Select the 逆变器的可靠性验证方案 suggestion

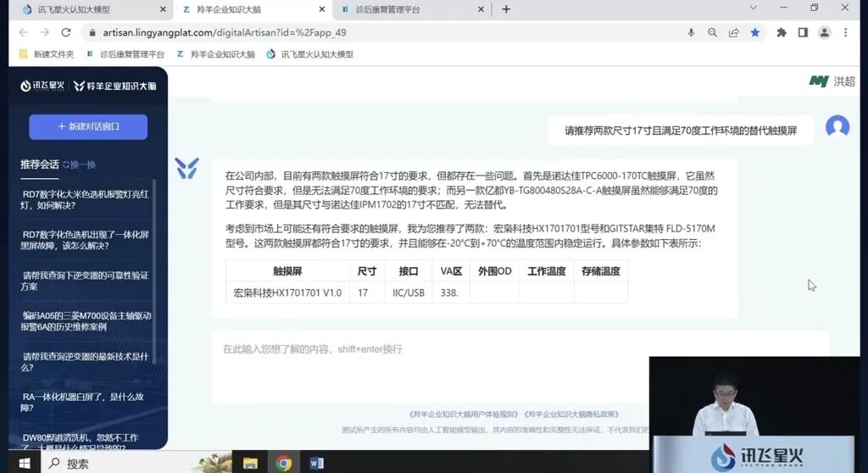pyautogui.click(x=85, y=281)
